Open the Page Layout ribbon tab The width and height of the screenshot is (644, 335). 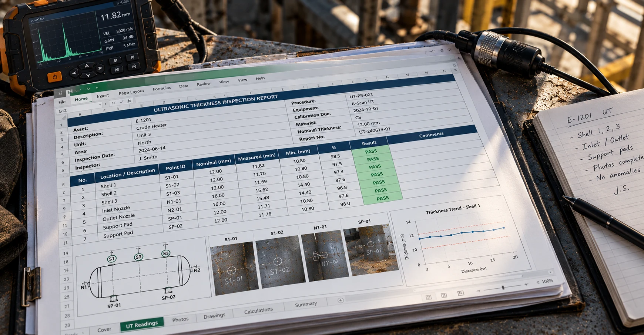(x=131, y=92)
